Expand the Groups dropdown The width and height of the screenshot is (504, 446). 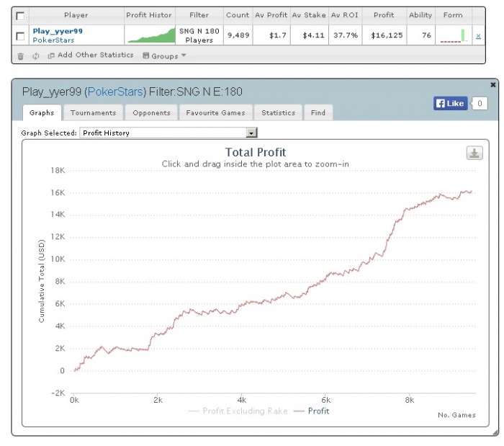pos(164,55)
